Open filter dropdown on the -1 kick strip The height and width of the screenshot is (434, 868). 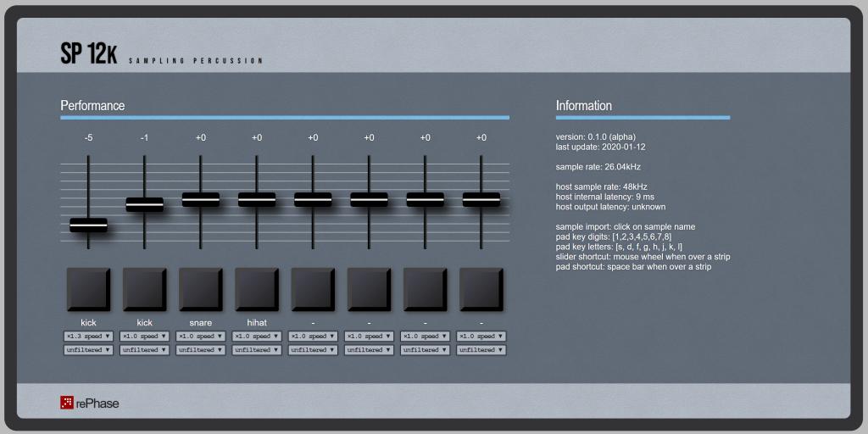pyautogui.click(x=144, y=350)
